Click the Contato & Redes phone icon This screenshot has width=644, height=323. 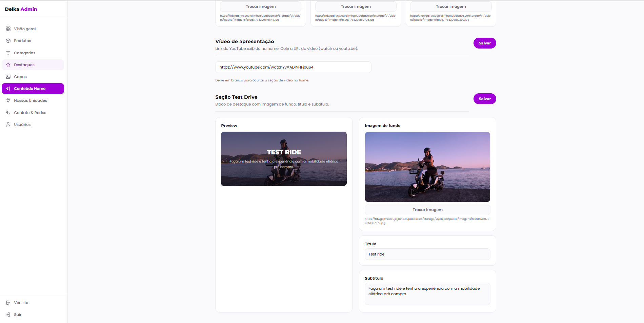[8, 113]
